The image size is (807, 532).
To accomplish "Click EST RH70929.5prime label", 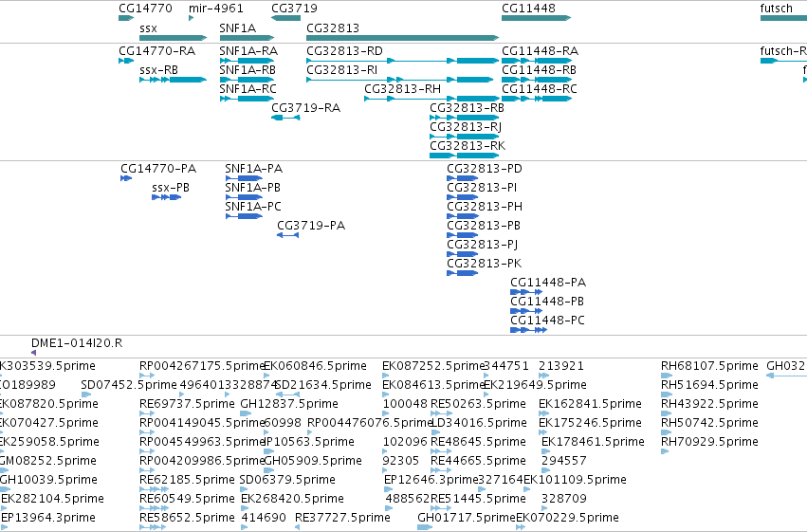I will coord(709,442).
